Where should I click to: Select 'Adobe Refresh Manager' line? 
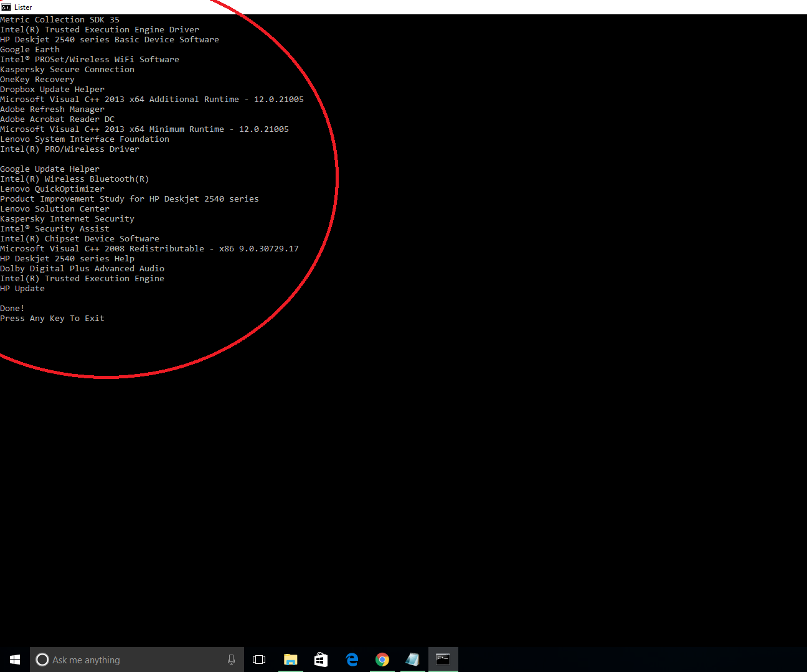(52, 110)
